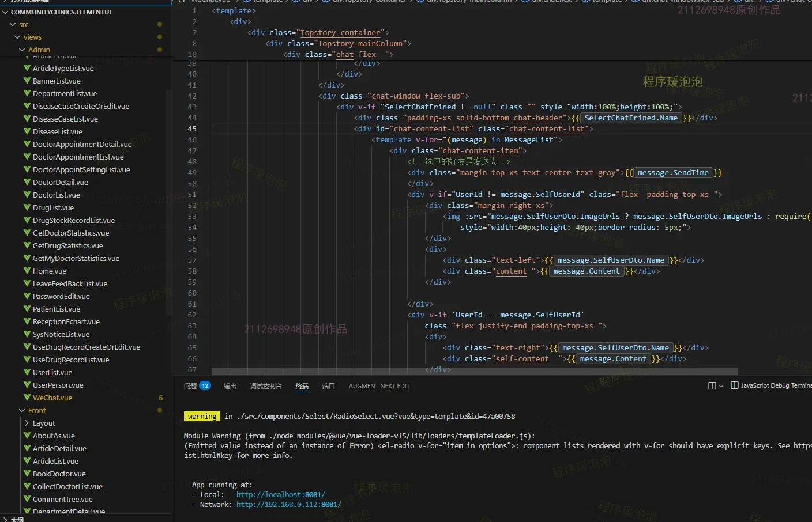Viewport: 812px width, 522px height.
Task: Expand the outline section at bottom
Action: (x=5, y=519)
